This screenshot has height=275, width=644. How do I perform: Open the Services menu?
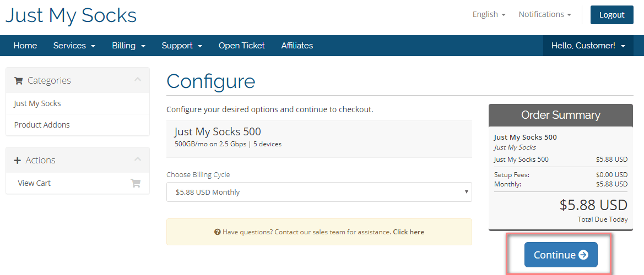tap(74, 46)
